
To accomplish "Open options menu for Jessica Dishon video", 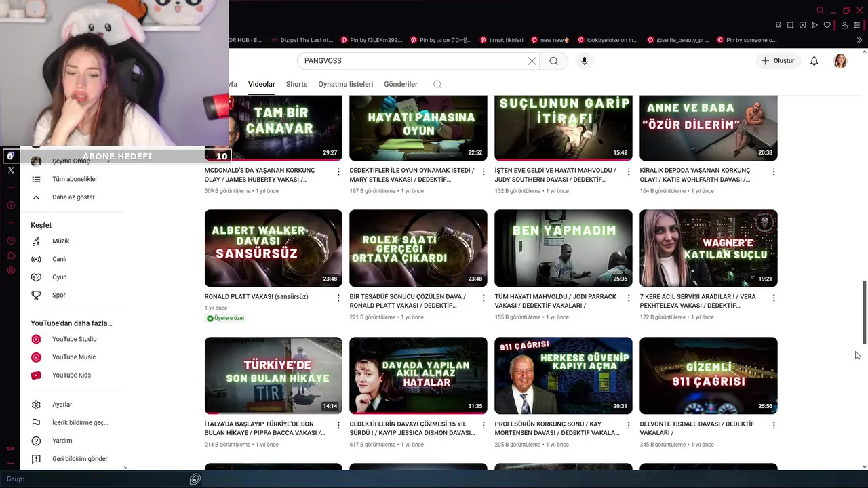I will [484, 426].
